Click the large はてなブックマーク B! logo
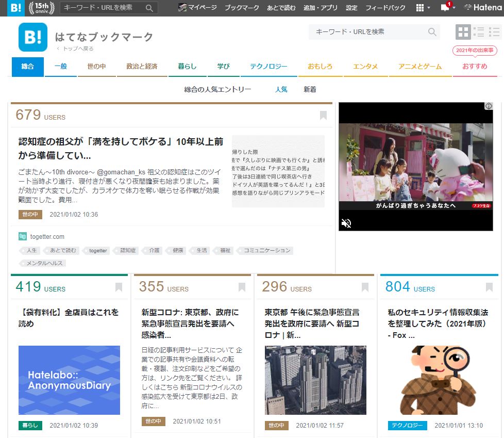 pyautogui.click(x=33, y=37)
